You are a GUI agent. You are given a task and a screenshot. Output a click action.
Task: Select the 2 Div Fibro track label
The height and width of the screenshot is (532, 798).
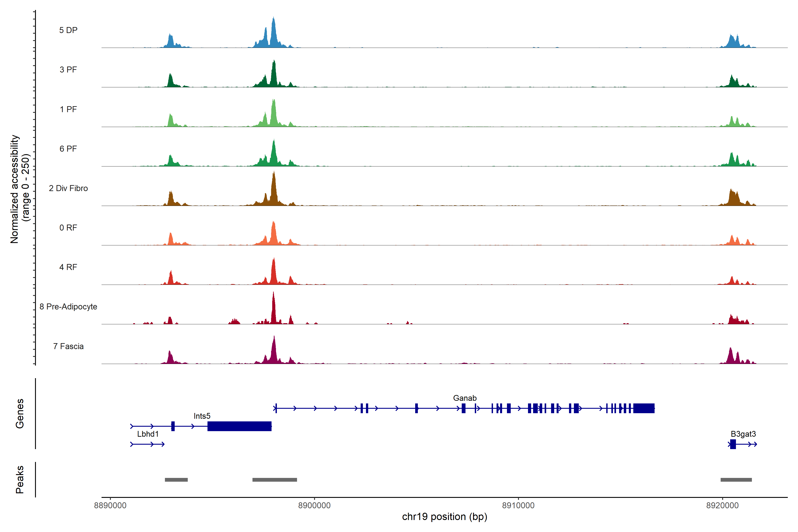coord(68,188)
